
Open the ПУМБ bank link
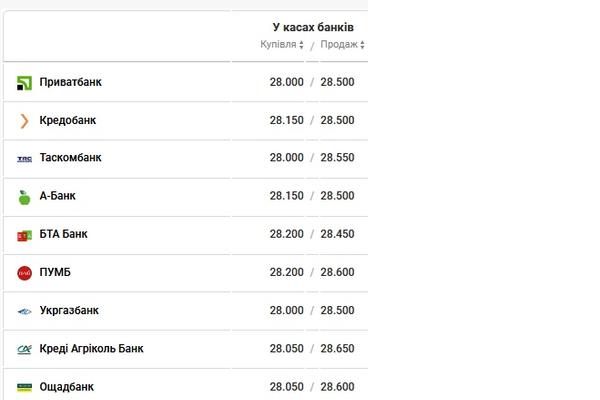[55, 272]
